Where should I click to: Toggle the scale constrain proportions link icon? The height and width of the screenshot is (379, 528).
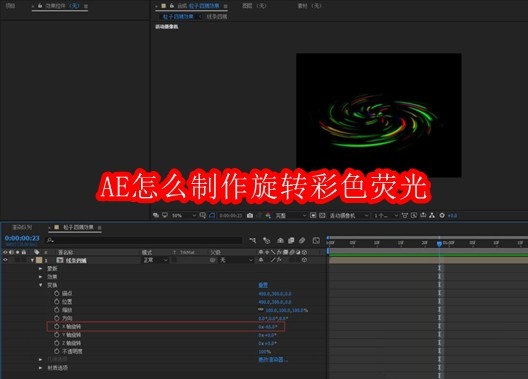[261, 309]
